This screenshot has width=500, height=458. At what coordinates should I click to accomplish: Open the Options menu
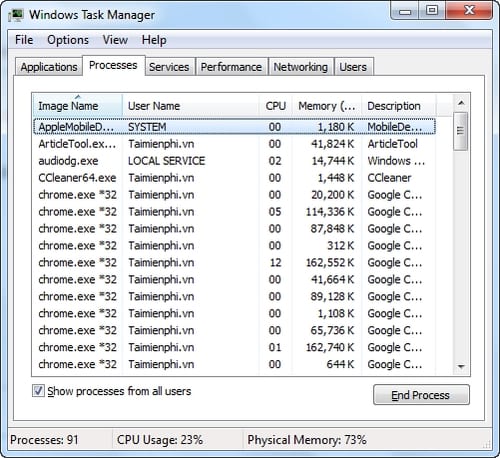[x=68, y=40]
